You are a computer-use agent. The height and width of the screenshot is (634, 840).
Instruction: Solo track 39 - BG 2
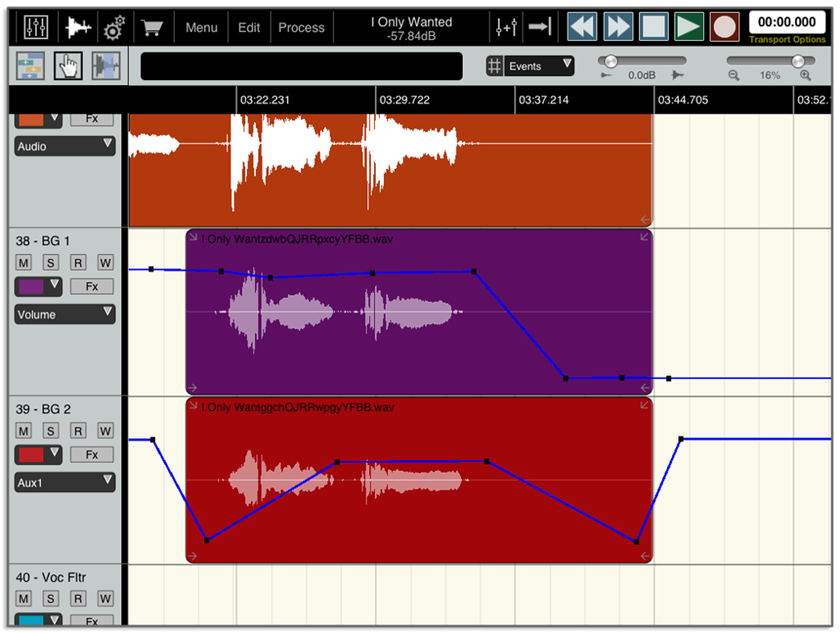pyautogui.click(x=50, y=431)
